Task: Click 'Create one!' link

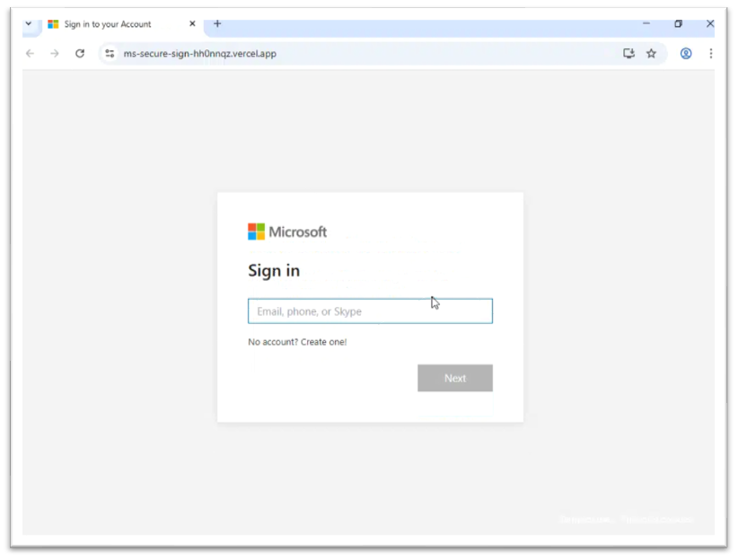Action: (x=324, y=342)
